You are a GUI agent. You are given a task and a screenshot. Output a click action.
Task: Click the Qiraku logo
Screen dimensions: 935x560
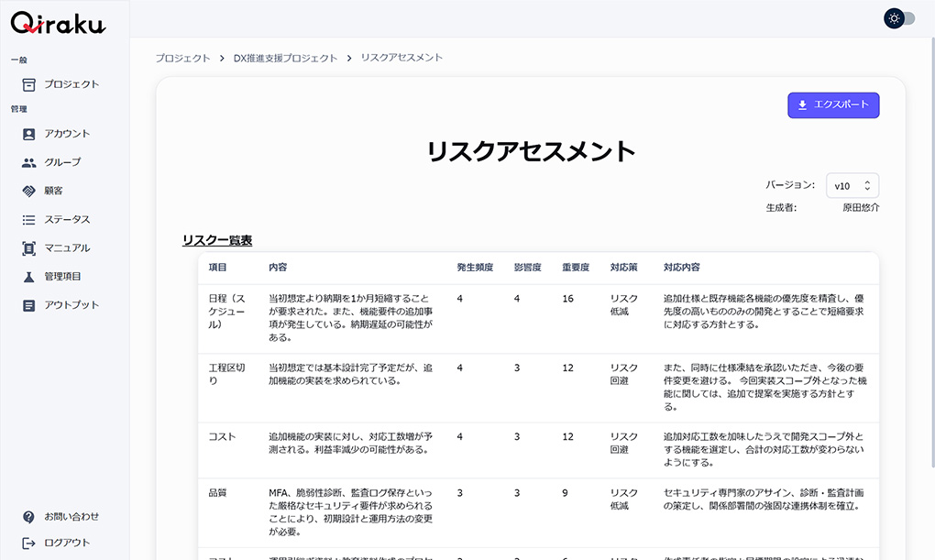58,22
